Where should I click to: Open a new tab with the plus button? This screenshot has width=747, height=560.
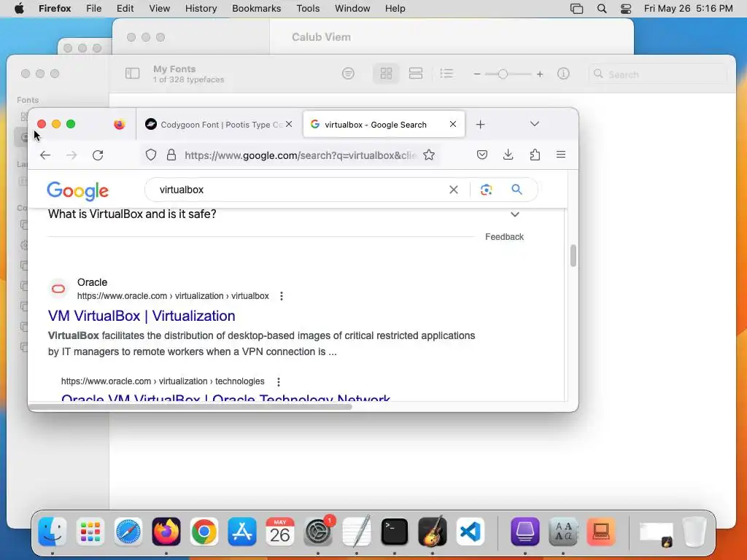(x=480, y=124)
